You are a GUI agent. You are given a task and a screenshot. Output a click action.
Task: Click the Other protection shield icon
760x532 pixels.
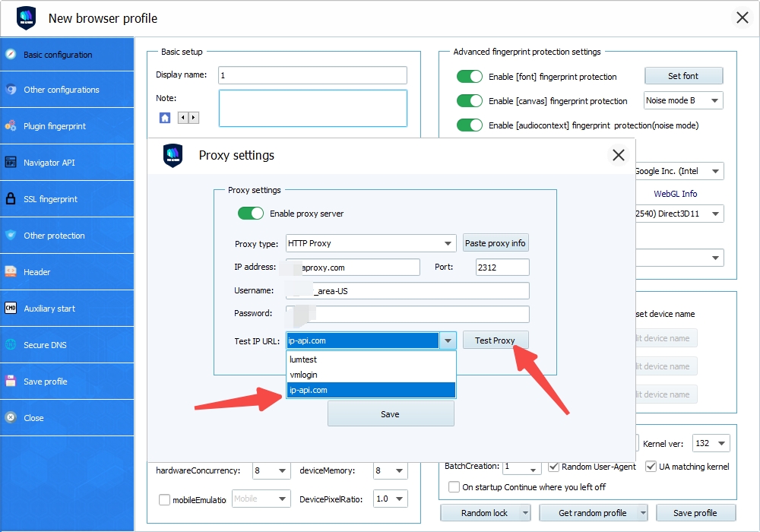(x=11, y=236)
